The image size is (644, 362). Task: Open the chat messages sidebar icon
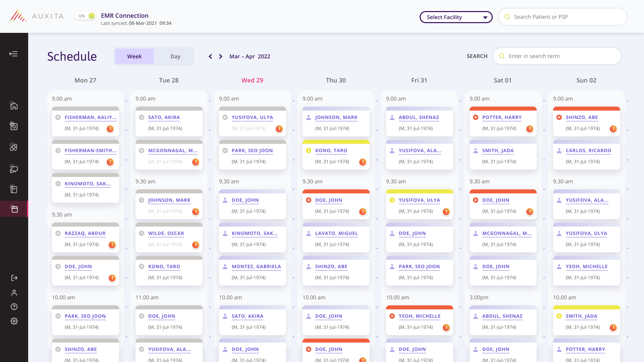[x=14, y=169]
